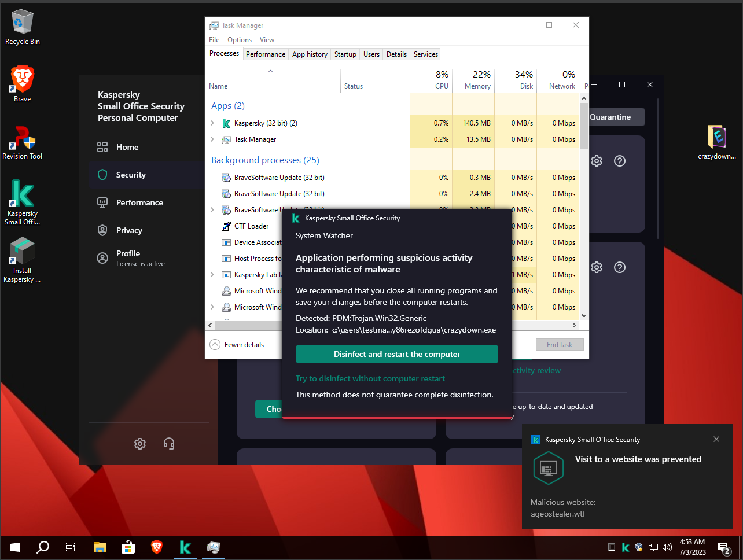Switch to the App history tab
The height and width of the screenshot is (560, 743).
tap(310, 54)
